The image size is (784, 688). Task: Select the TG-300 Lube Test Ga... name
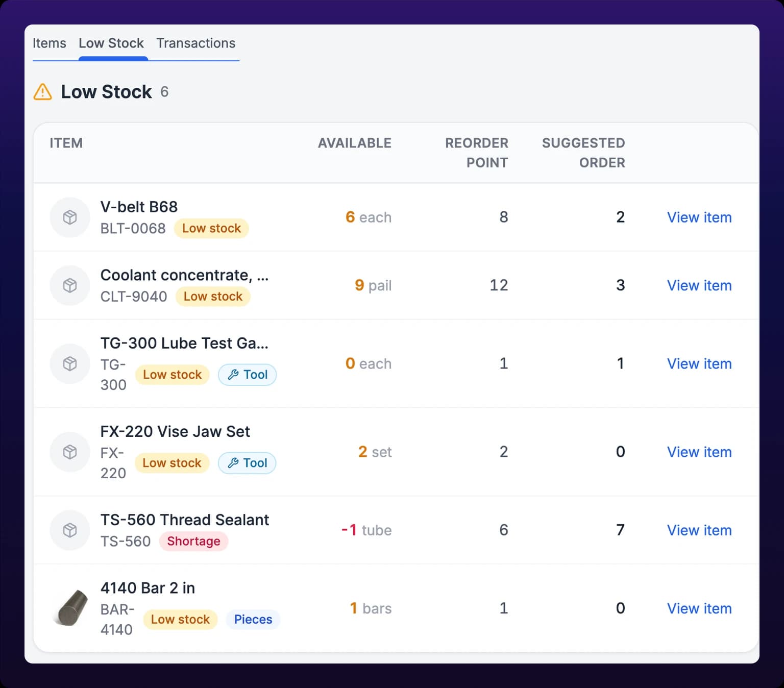(x=184, y=343)
